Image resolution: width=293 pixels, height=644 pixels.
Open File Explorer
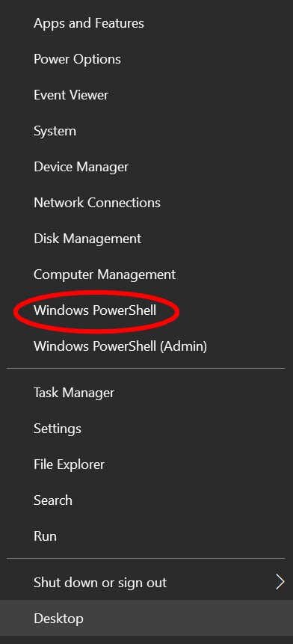click(x=146, y=464)
